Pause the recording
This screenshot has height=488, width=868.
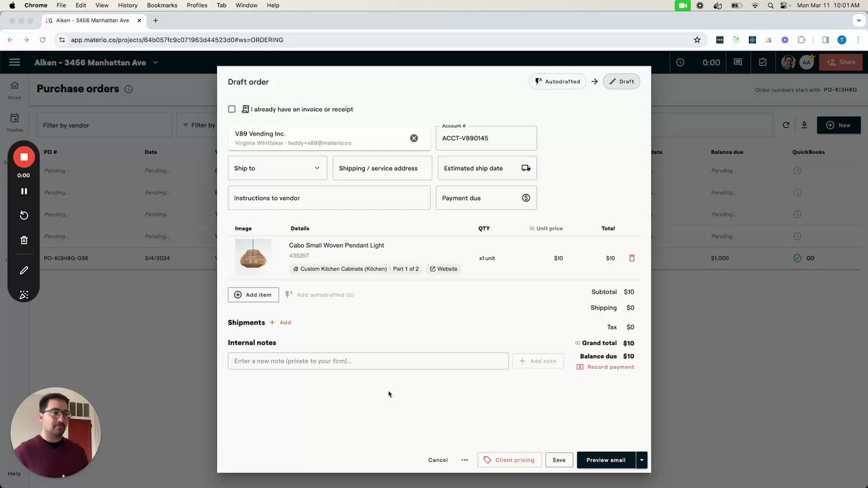24,191
